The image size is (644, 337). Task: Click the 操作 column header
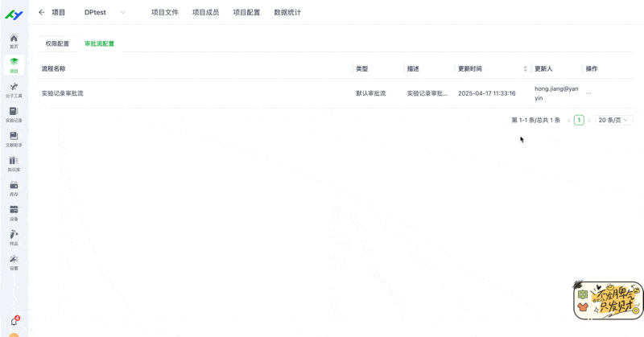click(592, 68)
